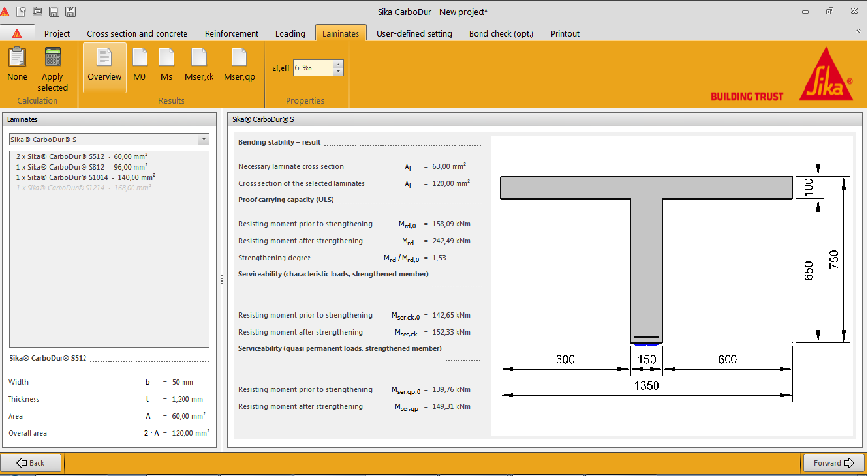Screen dimensions: 868x476
Task: Click the εf,eff strain input field
Action: 313,68
